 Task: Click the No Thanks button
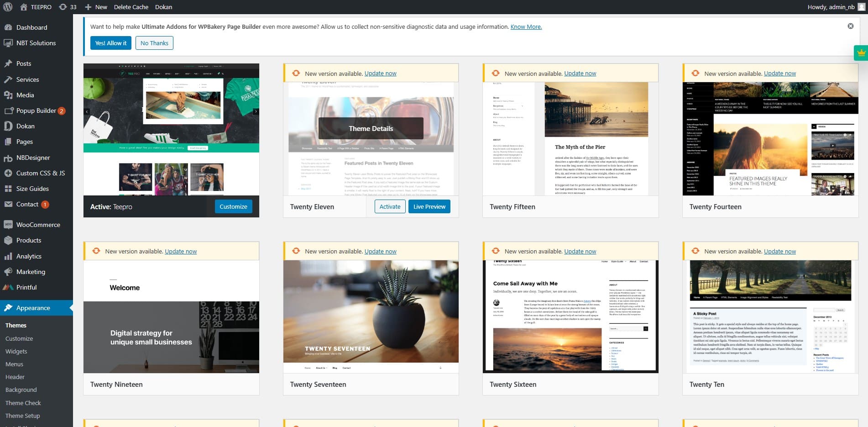pyautogui.click(x=154, y=43)
